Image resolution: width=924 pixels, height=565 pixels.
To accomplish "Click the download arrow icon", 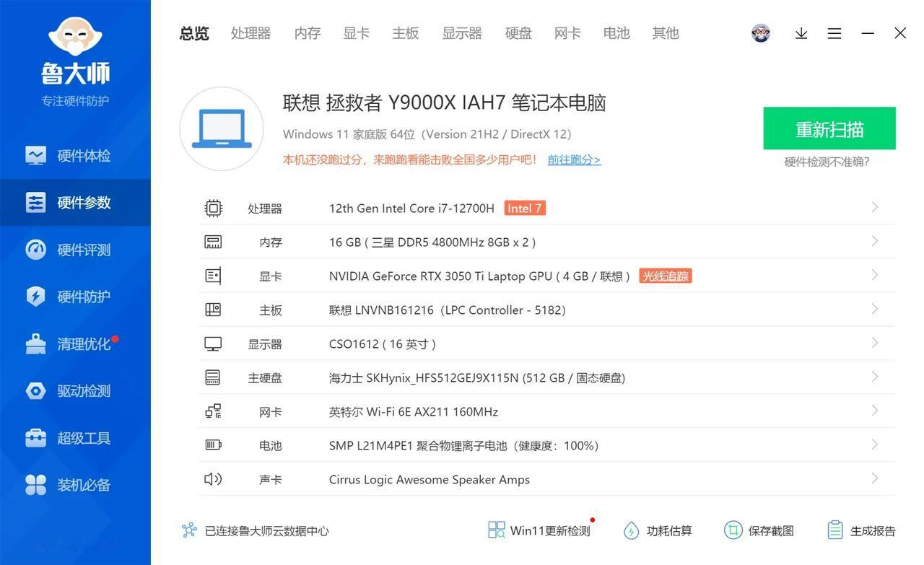I will tap(801, 33).
